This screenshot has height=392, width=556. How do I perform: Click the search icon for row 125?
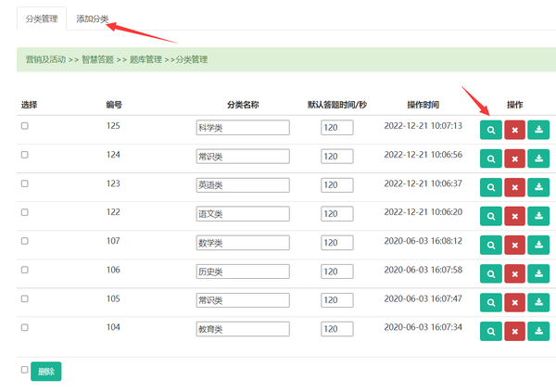coord(491,130)
